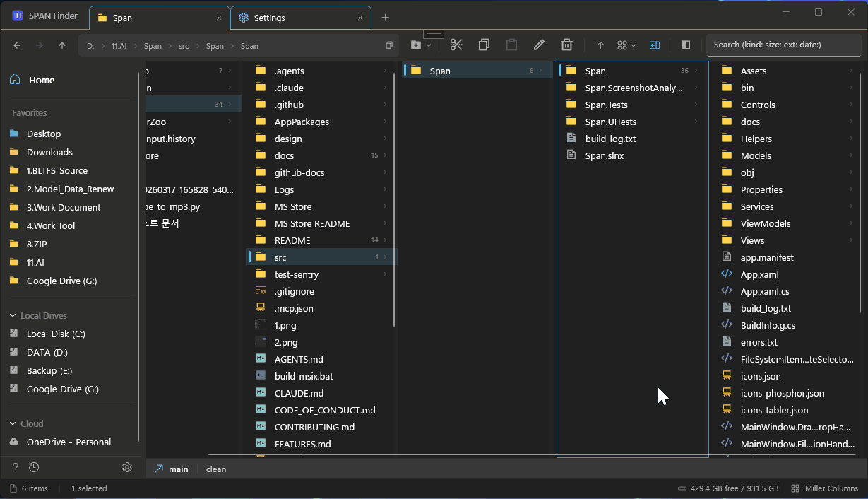Screen dimensions: 868x499
Task: Click the recent history clock icon
Action: pyautogui.click(x=34, y=467)
